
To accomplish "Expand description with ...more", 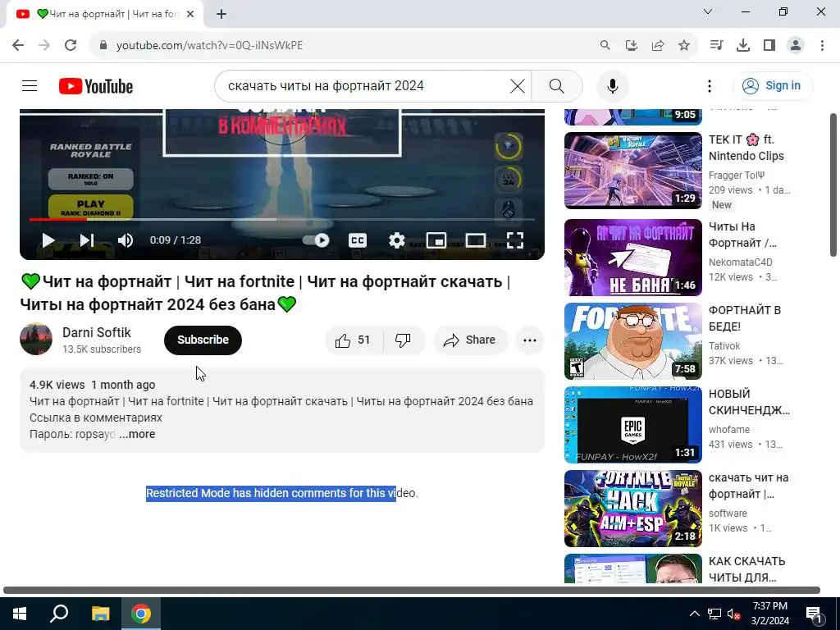I will (x=137, y=434).
